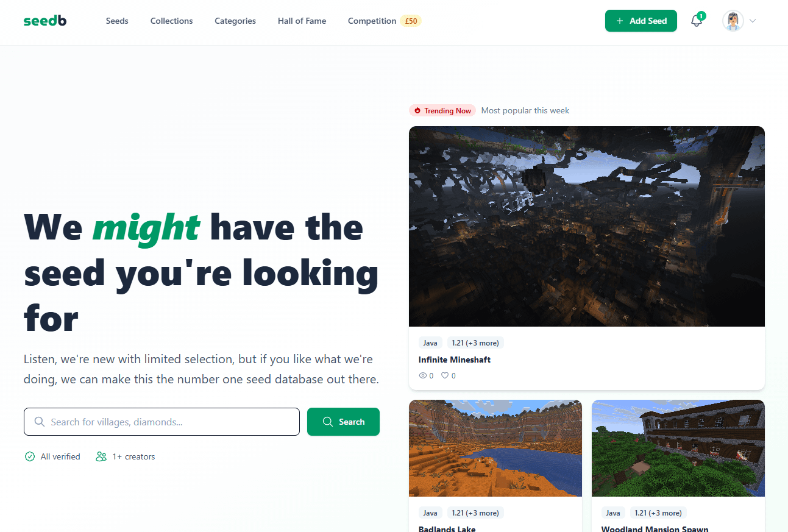Open the Infinite Mineshaft thumbnail image
788x532 pixels.
587,226
